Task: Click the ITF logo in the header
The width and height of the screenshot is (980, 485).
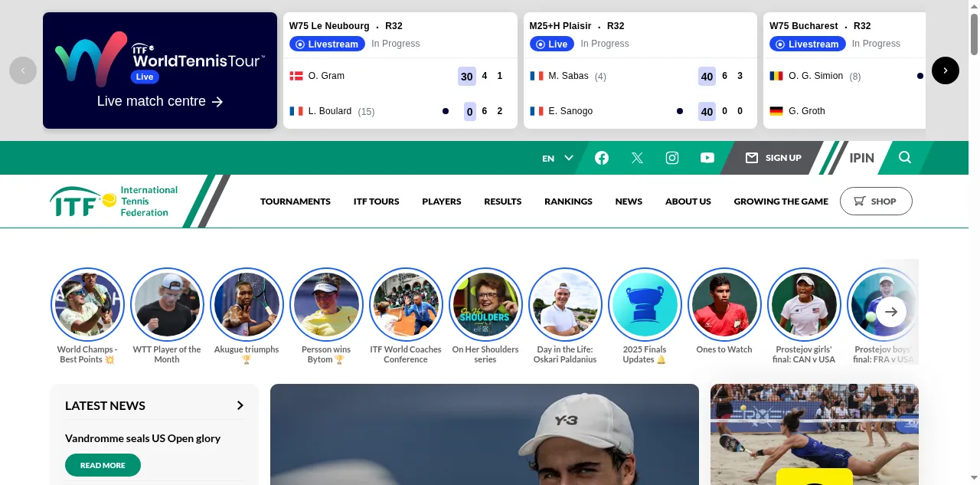Action: point(114,202)
